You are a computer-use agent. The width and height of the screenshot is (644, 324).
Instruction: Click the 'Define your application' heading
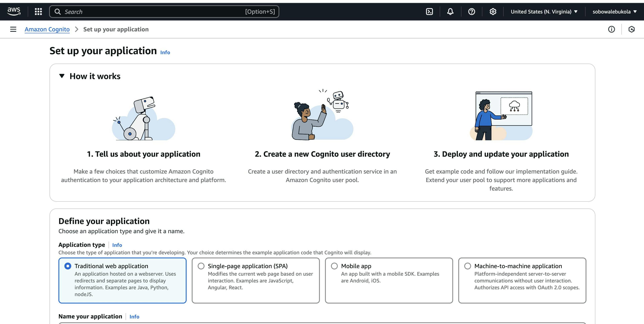[104, 221]
